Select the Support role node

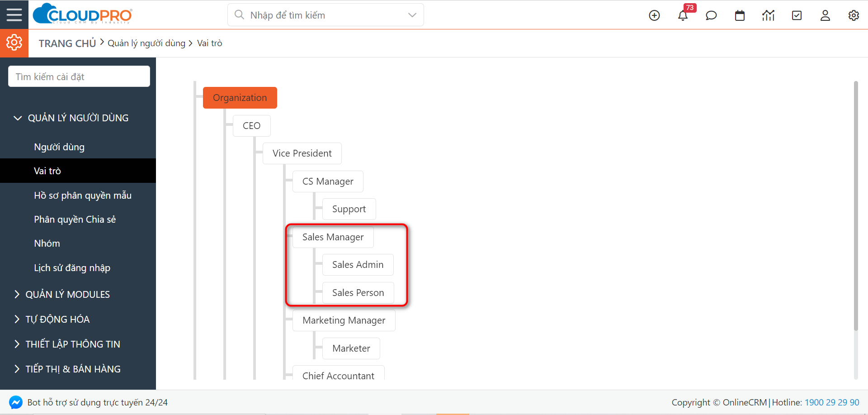349,209
